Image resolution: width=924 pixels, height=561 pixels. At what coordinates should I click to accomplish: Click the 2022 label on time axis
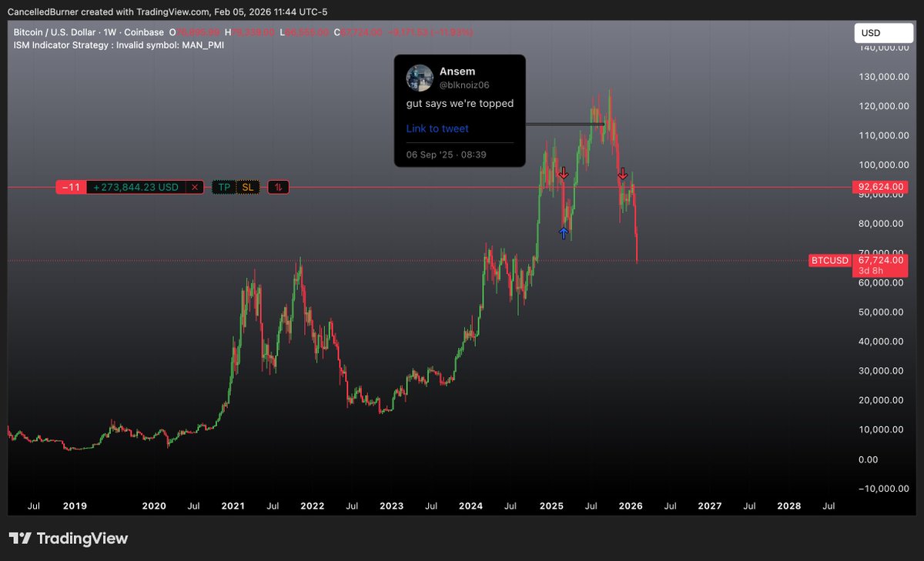pos(312,506)
